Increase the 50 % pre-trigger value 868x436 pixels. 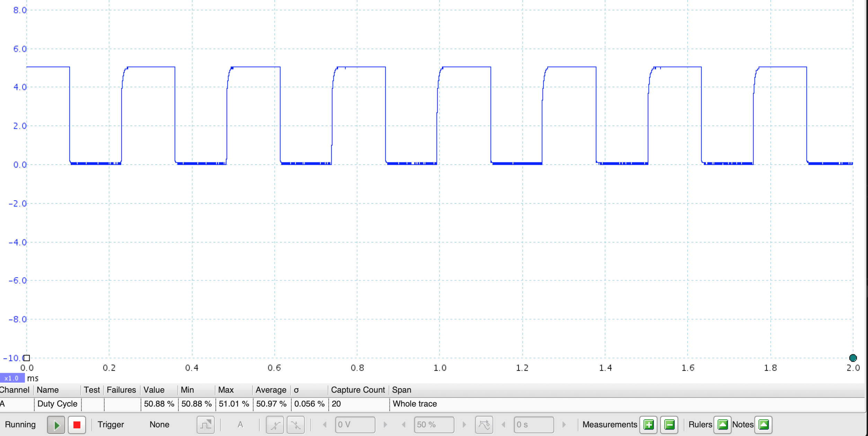coord(464,425)
